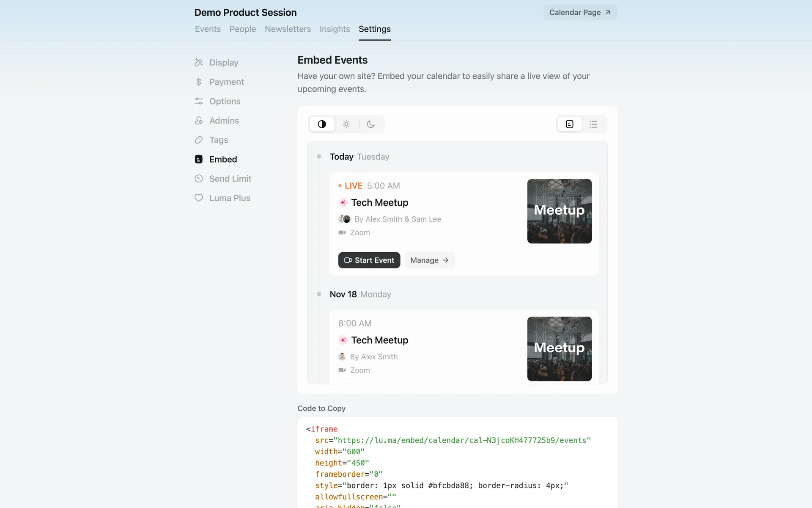Select the system auto theme toggle
Image resolution: width=812 pixels, height=508 pixels.
click(322, 124)
